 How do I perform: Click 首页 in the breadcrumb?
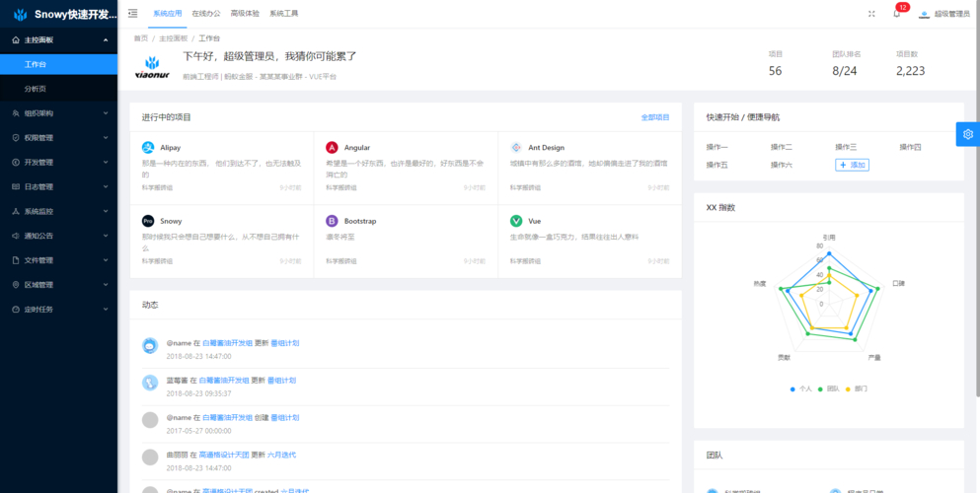[x=140, y=38]
